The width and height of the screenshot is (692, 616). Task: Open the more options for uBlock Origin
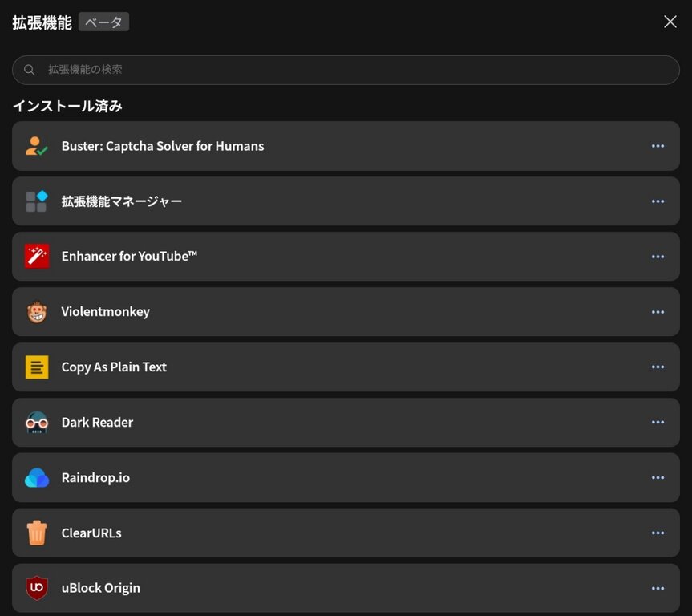[x=658, y=588]
